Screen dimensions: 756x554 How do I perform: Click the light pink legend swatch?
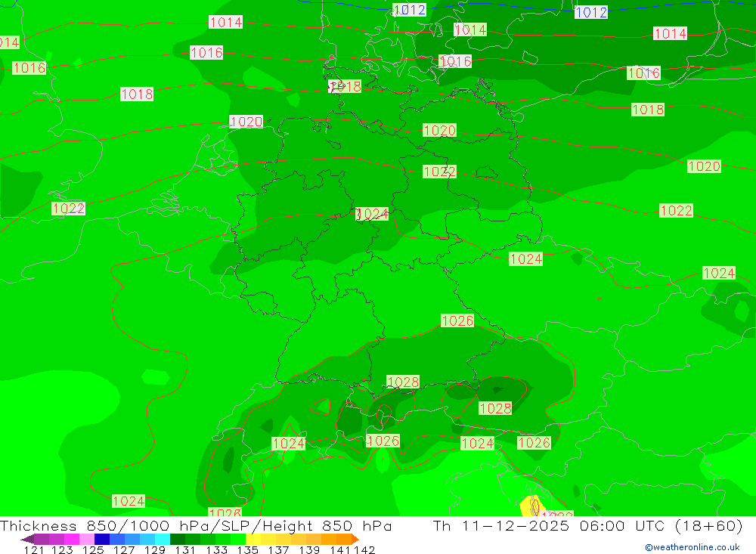pos(87,539)
